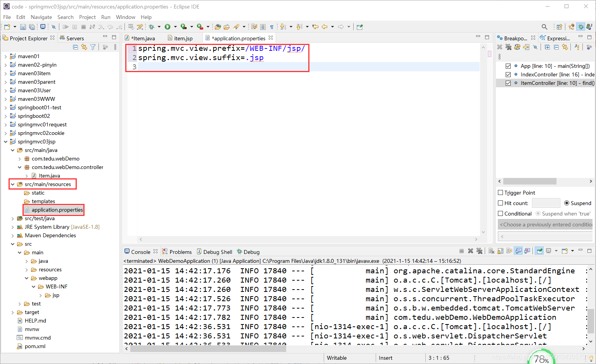Open the Run button dropdown arrow
Screen dimensions: 596x364
click(x=175, y=27)
